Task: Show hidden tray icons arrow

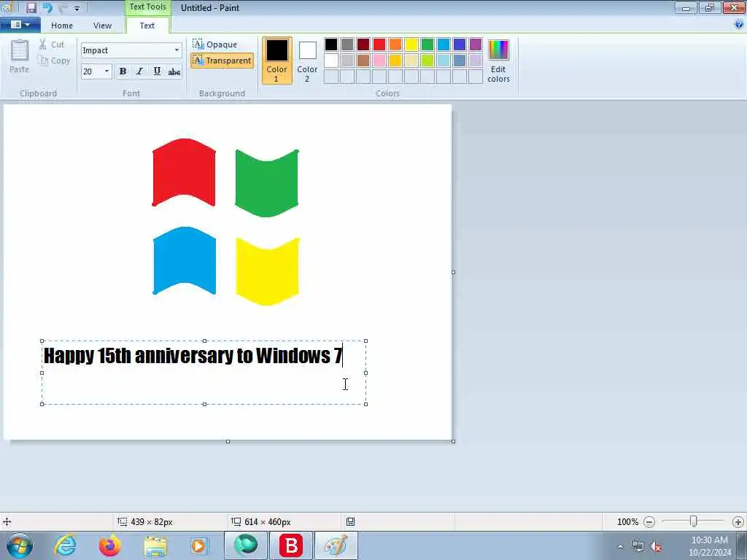Action: coord(620,547)
